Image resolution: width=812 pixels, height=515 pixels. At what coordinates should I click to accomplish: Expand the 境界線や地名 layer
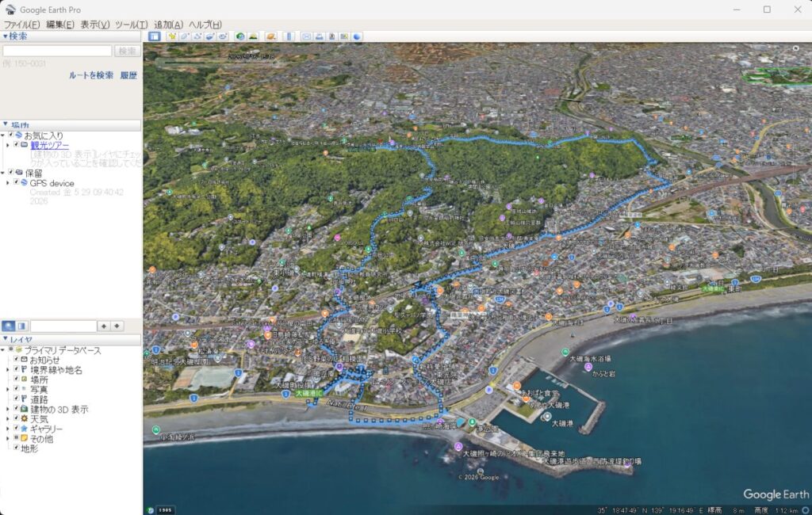[x=8, y=369]
